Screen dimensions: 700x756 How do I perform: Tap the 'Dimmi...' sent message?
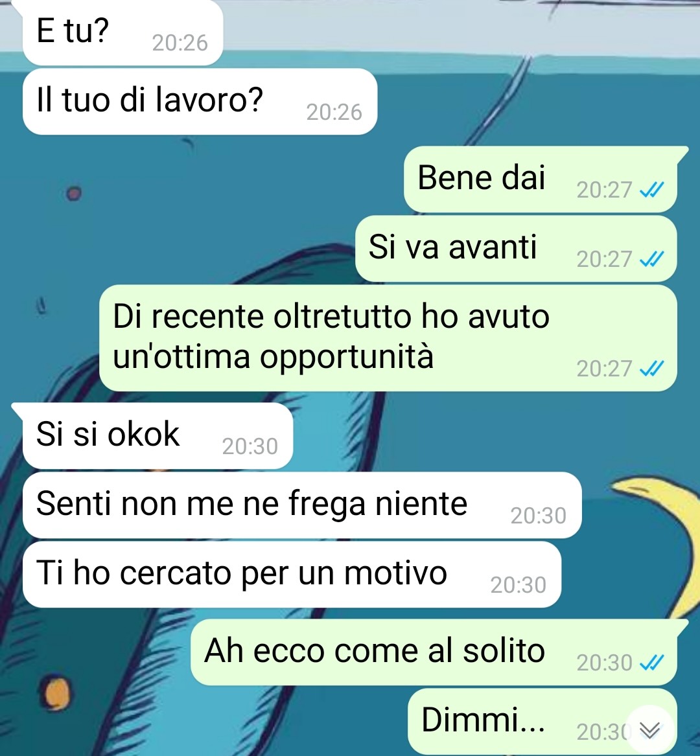542,722
